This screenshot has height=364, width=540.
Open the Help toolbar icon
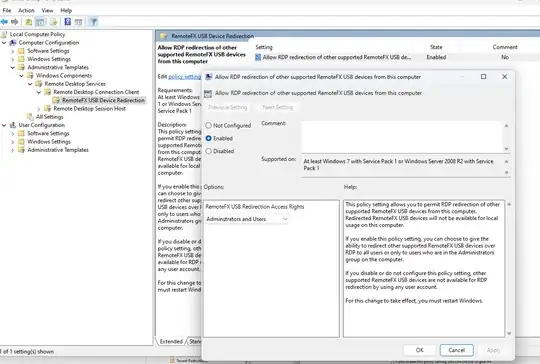point(68,22)
